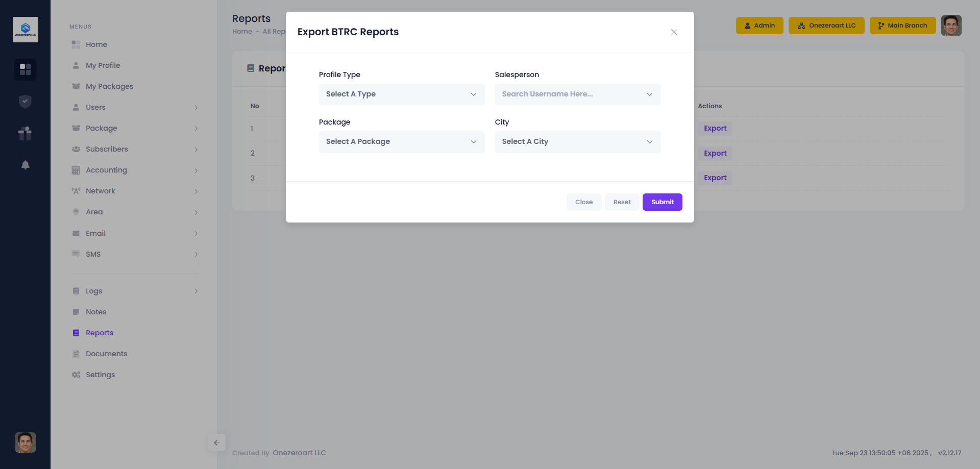
Task: Open the gift icon in left rail
Action: 25,133
